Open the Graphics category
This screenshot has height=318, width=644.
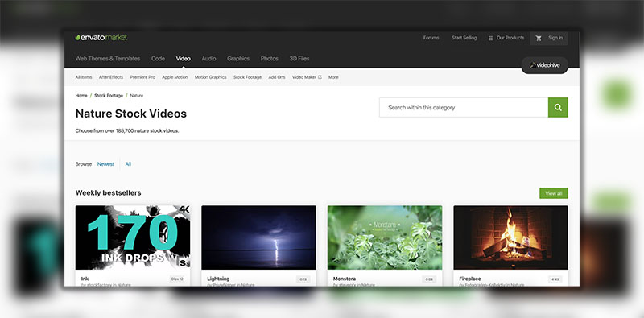pos(238,58)
